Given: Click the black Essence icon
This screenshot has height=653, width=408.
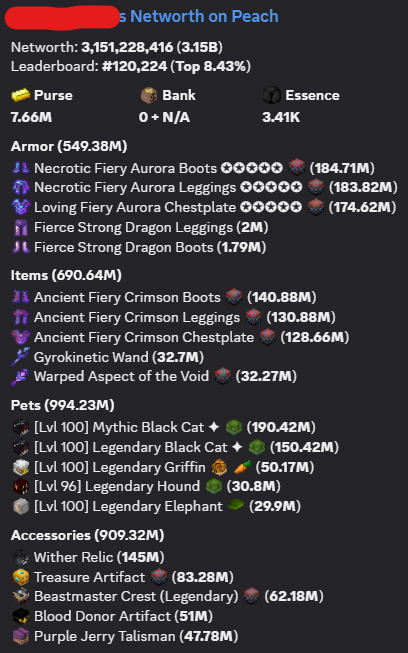Looking at the screenshot, I should pyautogui.click(x=271, y=95).
